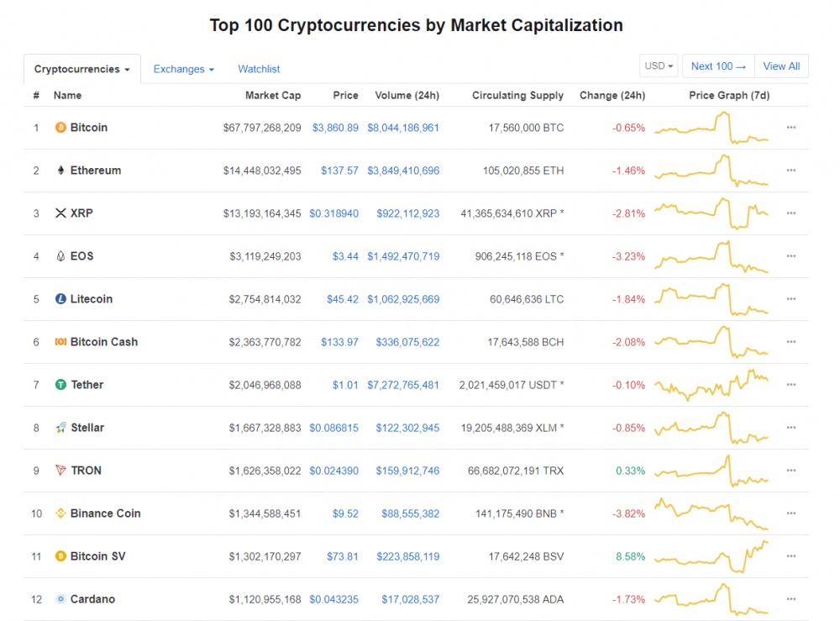The height and width of the screenshot is (621, 840).
Task: Expand the Cryptocurrencies dropdown tab
Action: [x=82, y=69]
